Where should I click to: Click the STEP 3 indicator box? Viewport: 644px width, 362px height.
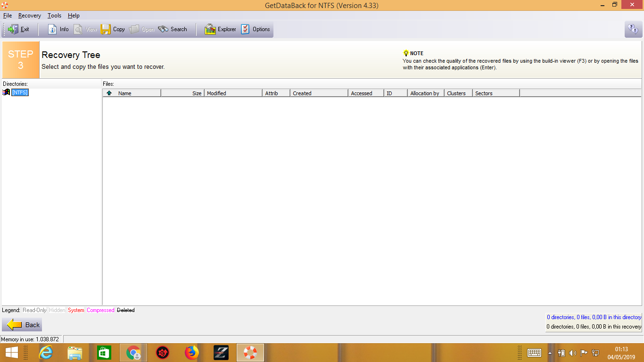(21, 60)
